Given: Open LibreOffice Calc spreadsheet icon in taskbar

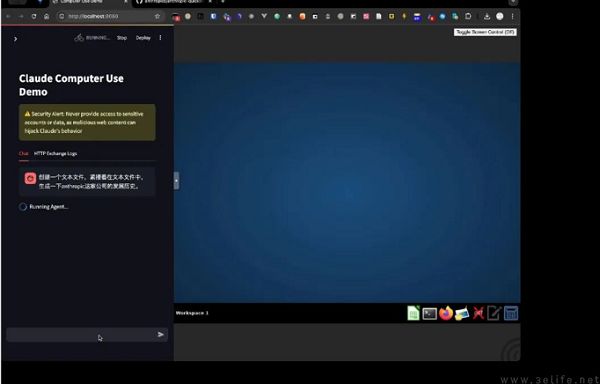Looking at the screenshot, I should coord(413,313).
